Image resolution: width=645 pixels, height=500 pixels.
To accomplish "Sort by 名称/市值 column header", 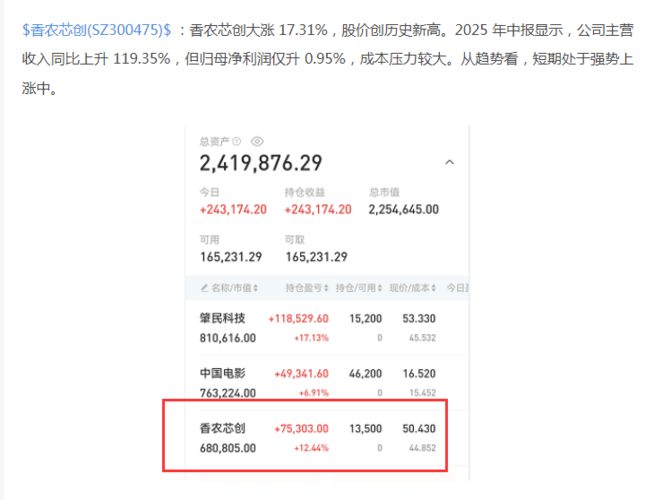I will point(234,288).
